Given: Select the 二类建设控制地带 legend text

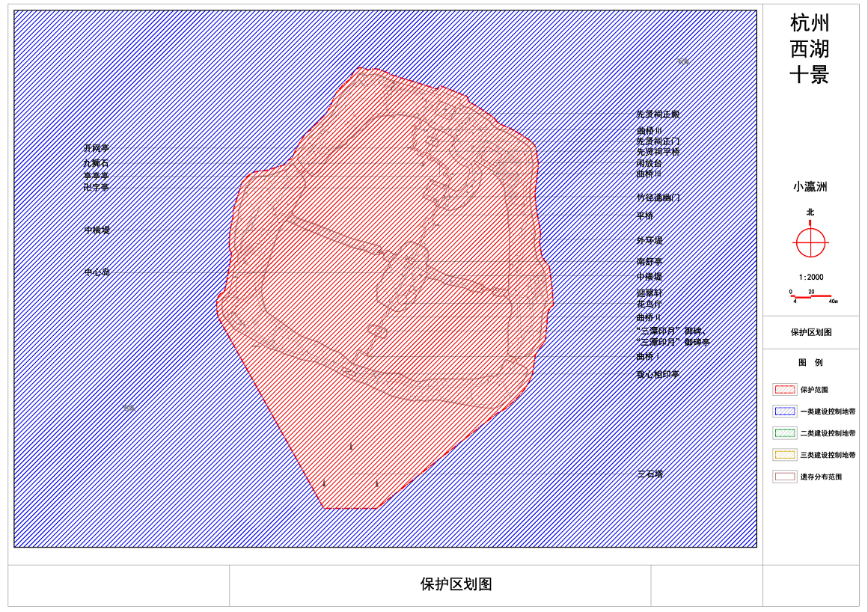Looking at the screenshot, I should click(x=828, y=433).
